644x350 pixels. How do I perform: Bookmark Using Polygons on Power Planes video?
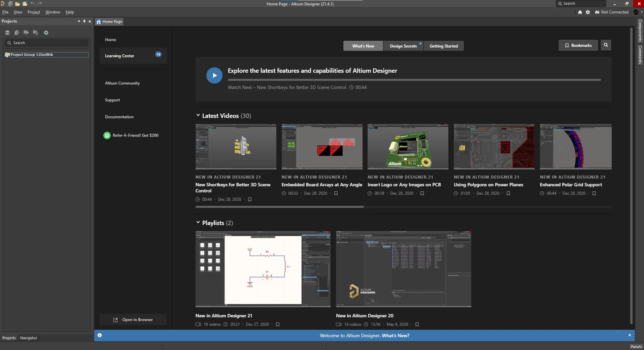point(508,193)
